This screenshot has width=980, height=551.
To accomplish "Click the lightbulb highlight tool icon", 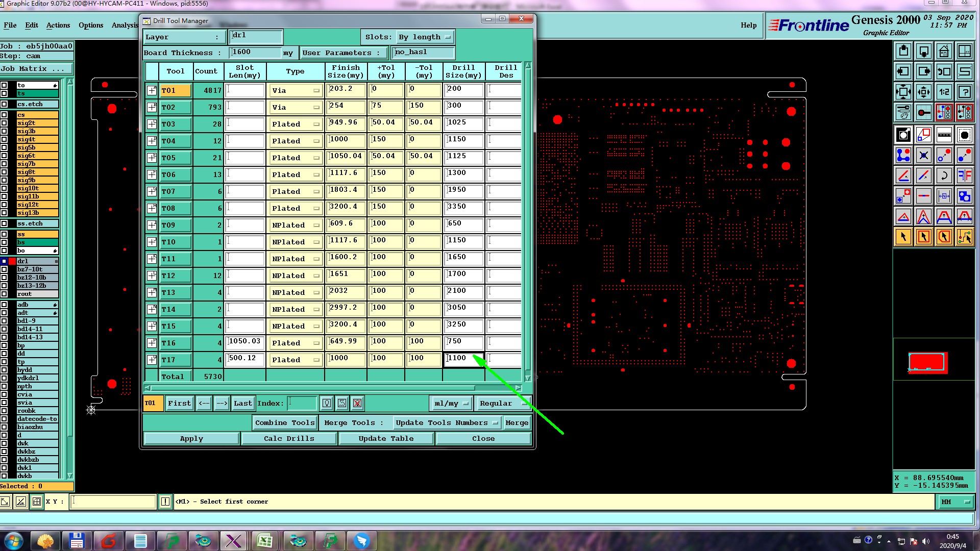I will pyautogui.click(x=327, y=404).
